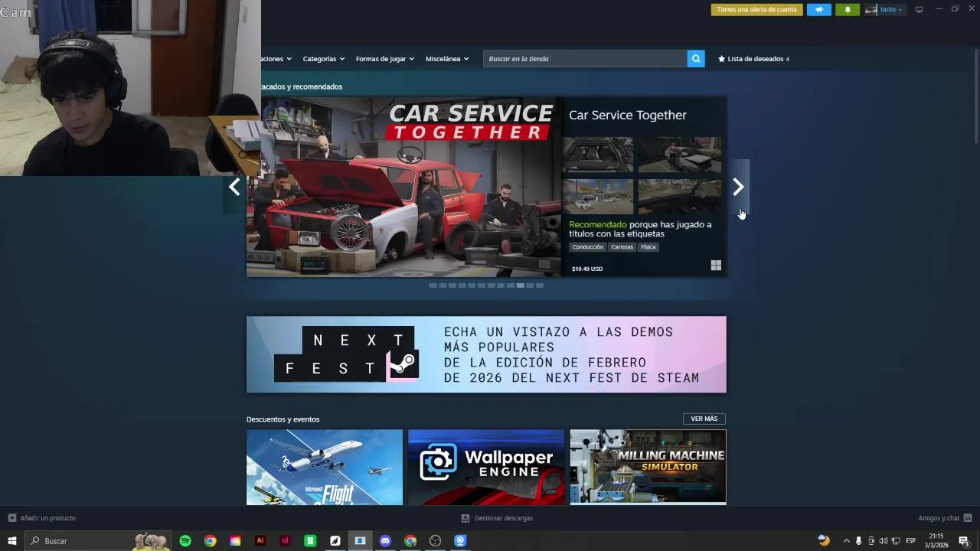Go to previous featured game arrow

(234, 187)
